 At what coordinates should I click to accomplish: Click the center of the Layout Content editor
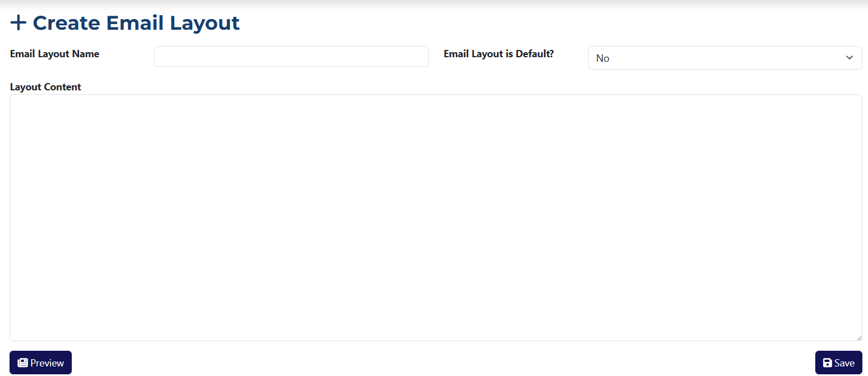[435, 218]
